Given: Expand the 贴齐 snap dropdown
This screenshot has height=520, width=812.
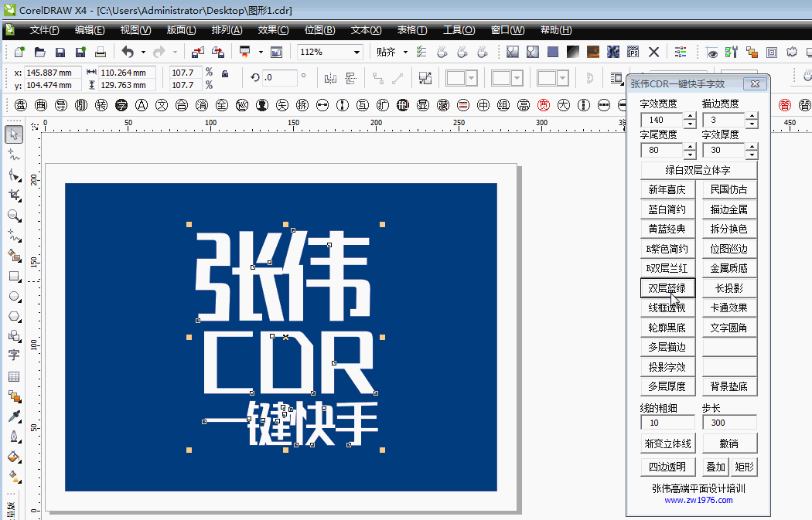Looking at the screenshot, I should tap(405, 53).
